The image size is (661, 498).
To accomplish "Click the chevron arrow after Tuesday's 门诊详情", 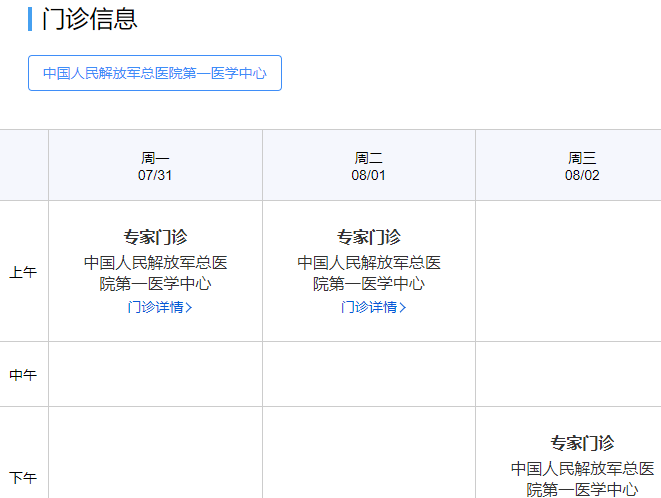I will pos(403,308).
